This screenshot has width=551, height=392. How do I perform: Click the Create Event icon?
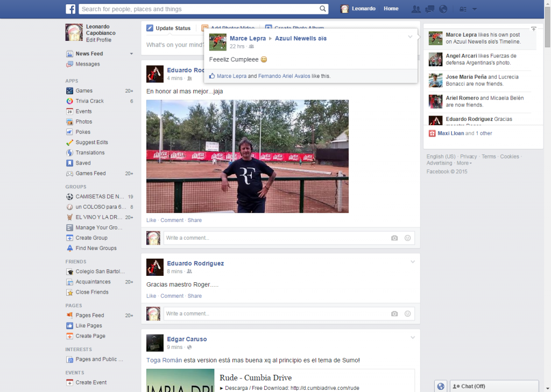point(69,382)
